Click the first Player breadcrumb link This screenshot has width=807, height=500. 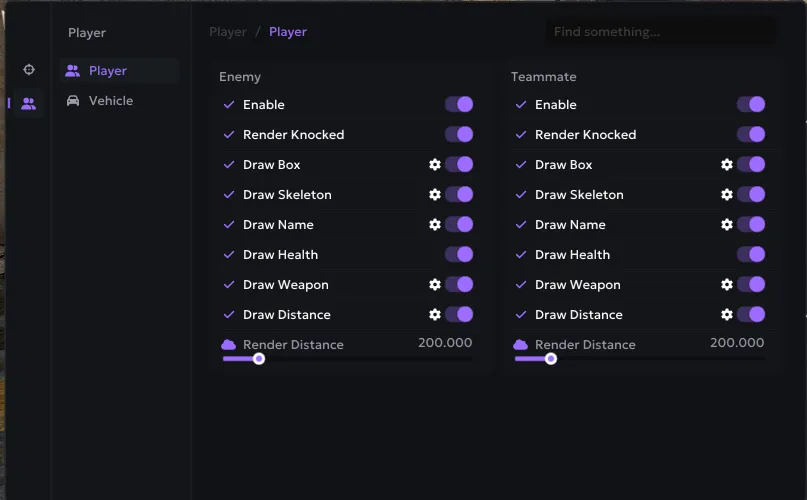click(227, 32)
